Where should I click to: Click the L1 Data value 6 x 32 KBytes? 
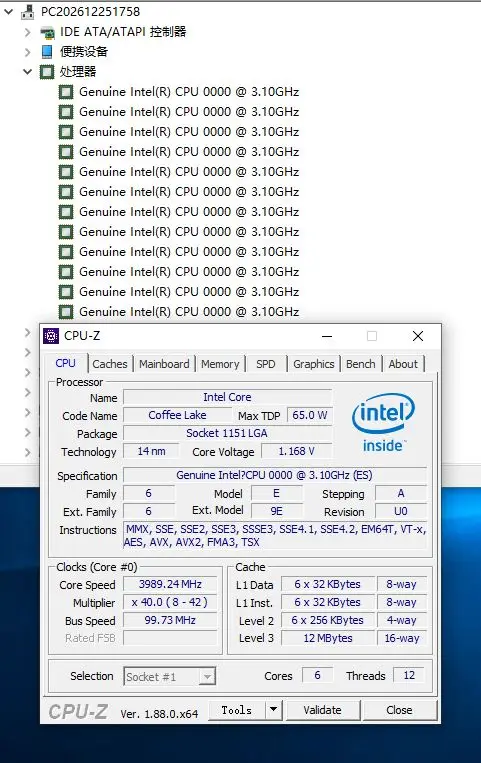[x=328, y=584]
